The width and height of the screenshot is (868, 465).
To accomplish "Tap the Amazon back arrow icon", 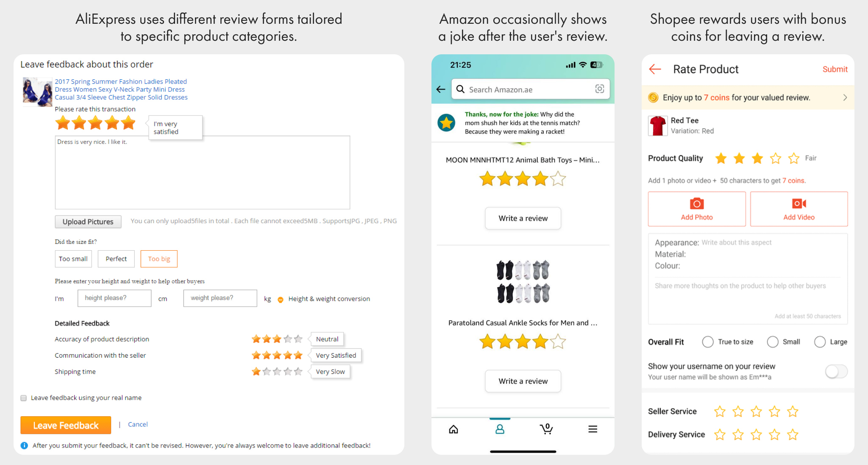I will coord(441,90).
